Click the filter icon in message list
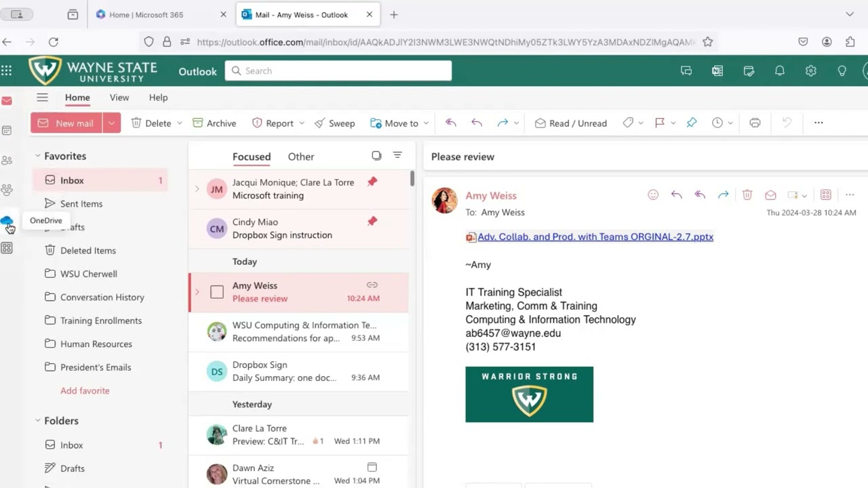Screen dimensions: 868x488 397,155
